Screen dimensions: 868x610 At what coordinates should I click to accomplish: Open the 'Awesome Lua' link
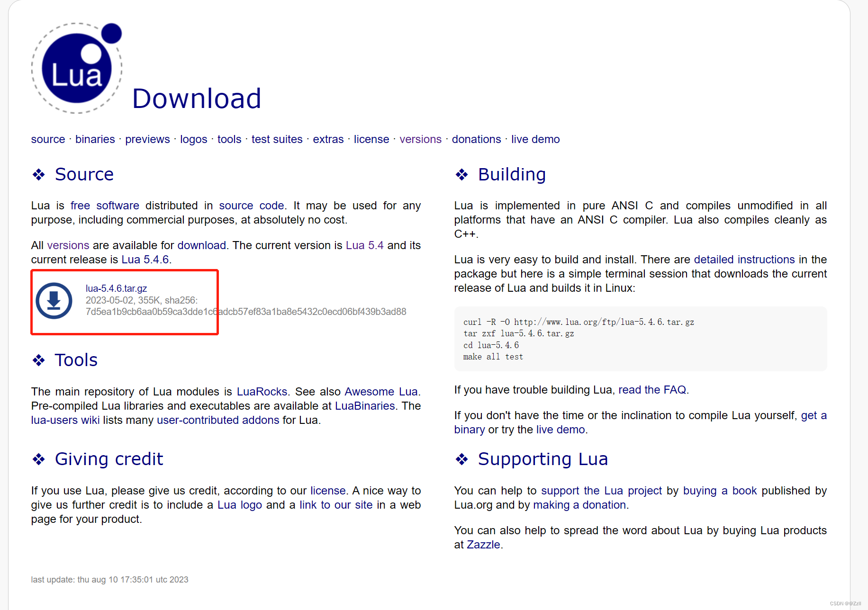tap(381, 392)
